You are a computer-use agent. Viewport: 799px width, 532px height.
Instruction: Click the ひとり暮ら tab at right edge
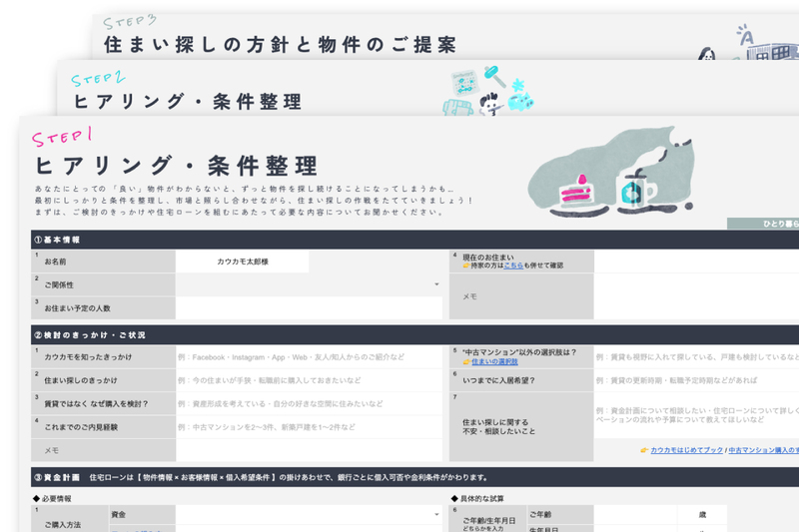coord(763,224)
